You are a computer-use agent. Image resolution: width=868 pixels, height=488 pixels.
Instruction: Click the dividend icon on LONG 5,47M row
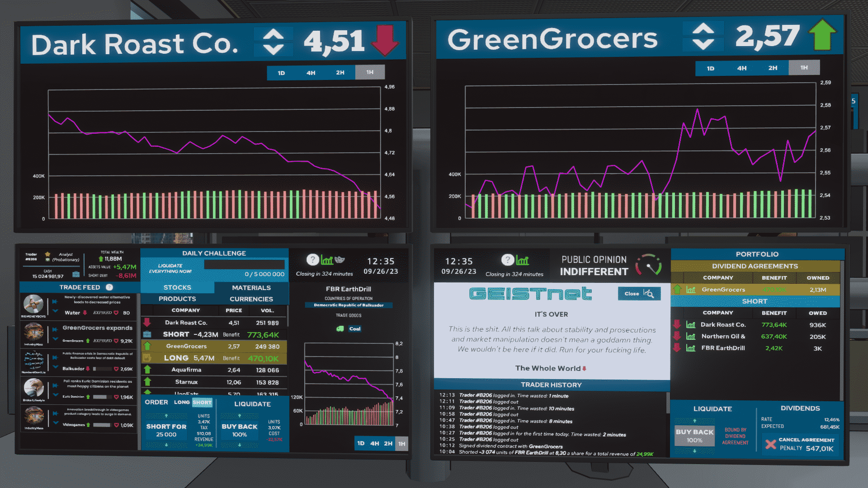click(x=147, y=358)
